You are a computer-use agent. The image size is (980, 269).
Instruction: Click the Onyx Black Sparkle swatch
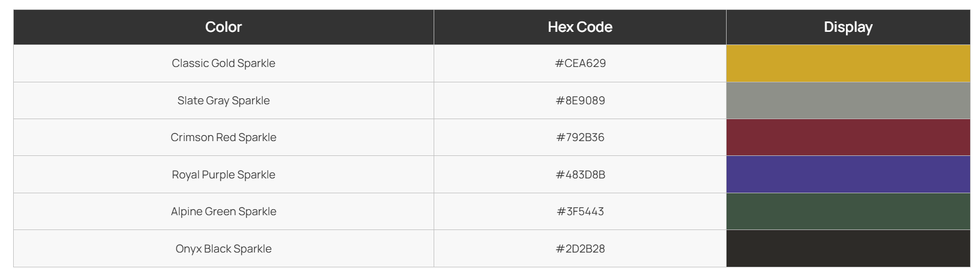[x=848, y=249]
